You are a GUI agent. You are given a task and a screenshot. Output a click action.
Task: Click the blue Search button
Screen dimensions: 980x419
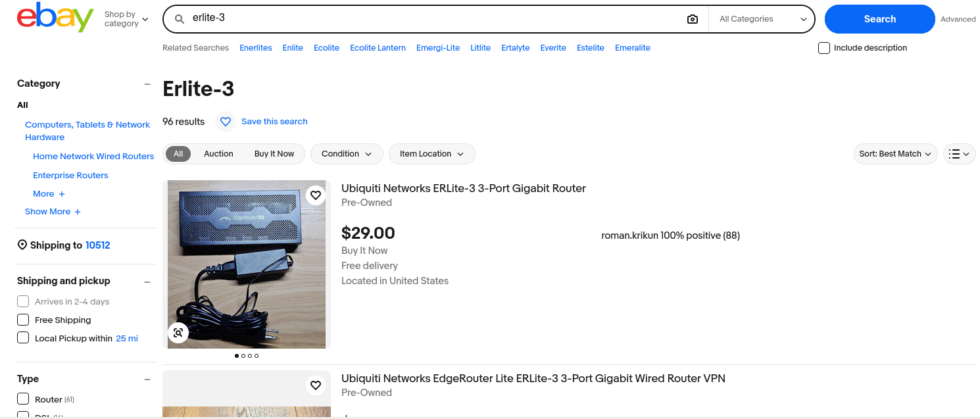click(879, 19)
